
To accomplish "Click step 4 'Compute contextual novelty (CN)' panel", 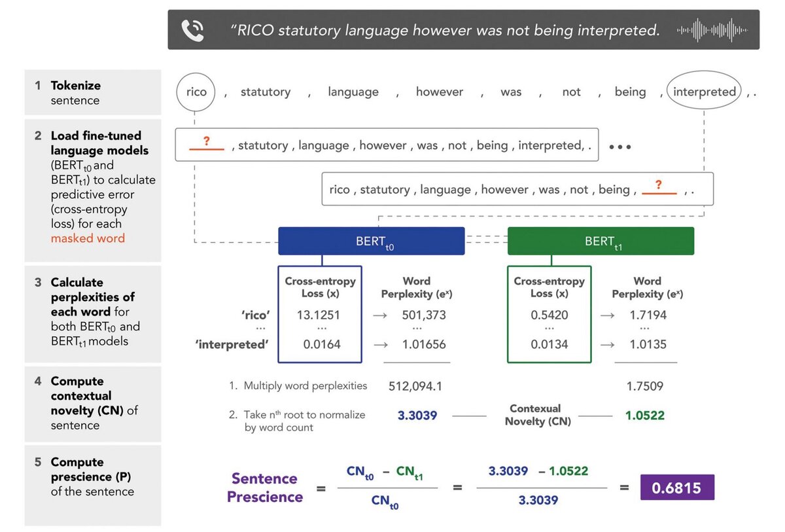I will point(93,404).
